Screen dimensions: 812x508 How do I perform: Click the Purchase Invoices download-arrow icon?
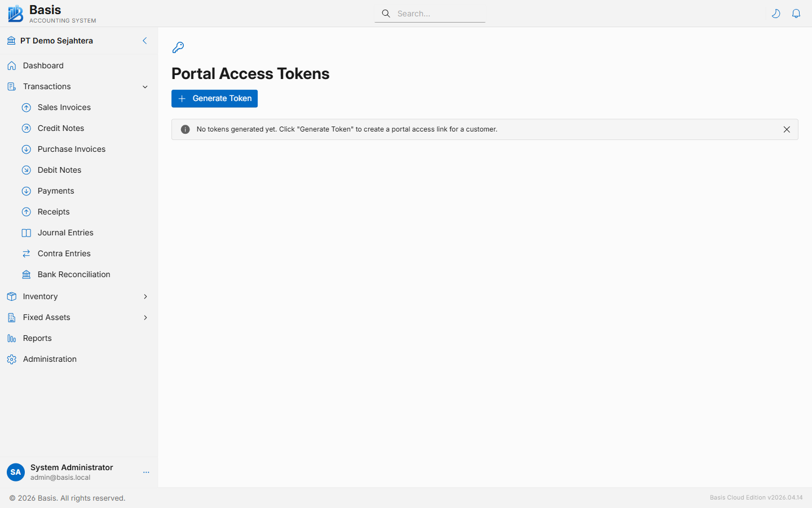(x=26, y=149)
